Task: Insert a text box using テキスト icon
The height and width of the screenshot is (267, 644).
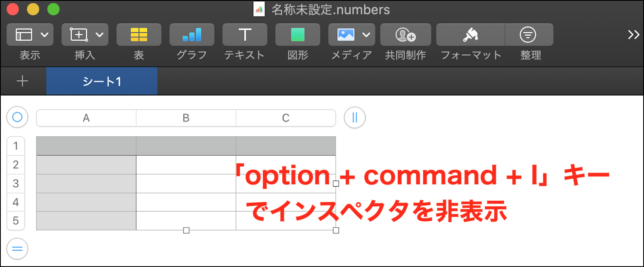Action: [x=245, y=35]
